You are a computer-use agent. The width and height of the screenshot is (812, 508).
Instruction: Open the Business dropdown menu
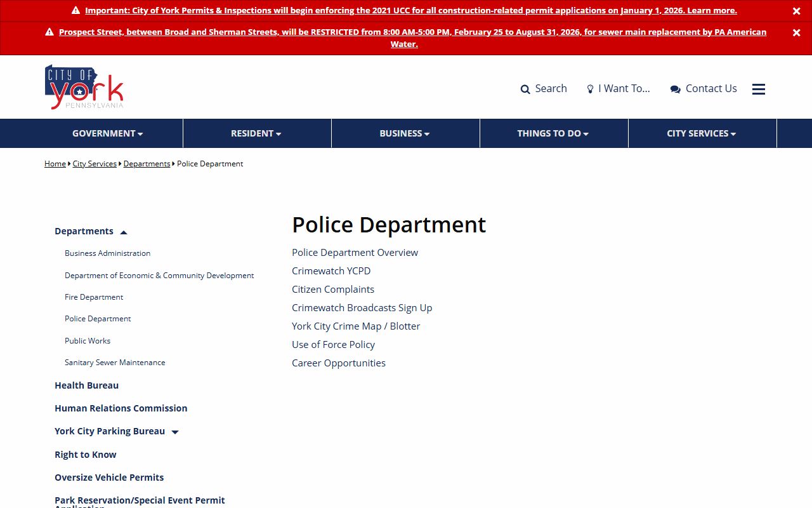405,133
